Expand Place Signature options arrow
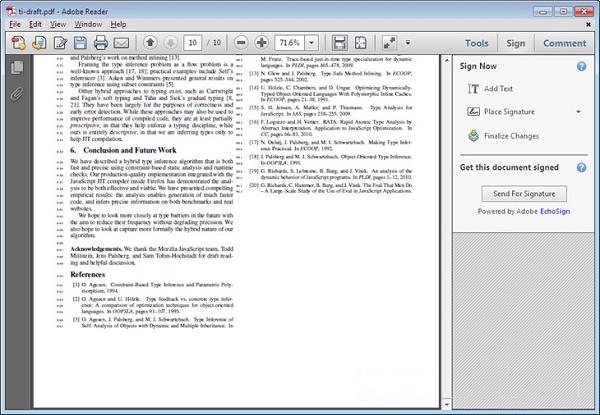 coord(579,112)
